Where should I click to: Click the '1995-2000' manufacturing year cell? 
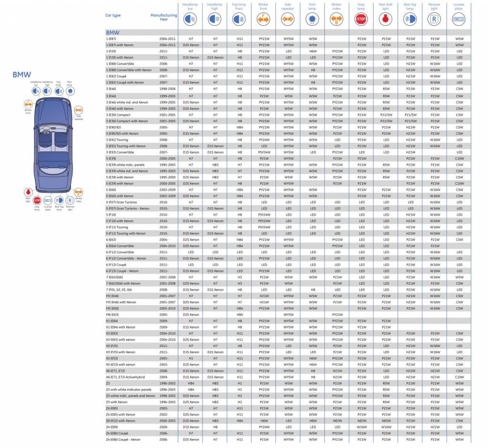click(x=167, y=177)
